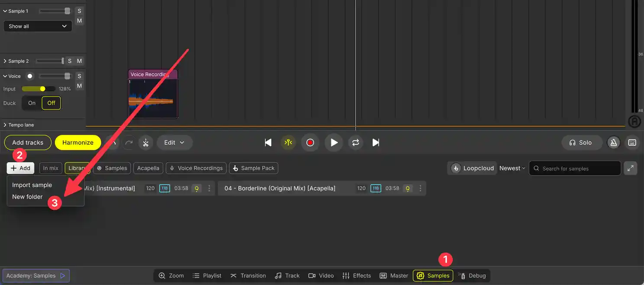Screen dimensions: 644x285
Task: Choose New folder from Add menu
Action: [27, 197]
